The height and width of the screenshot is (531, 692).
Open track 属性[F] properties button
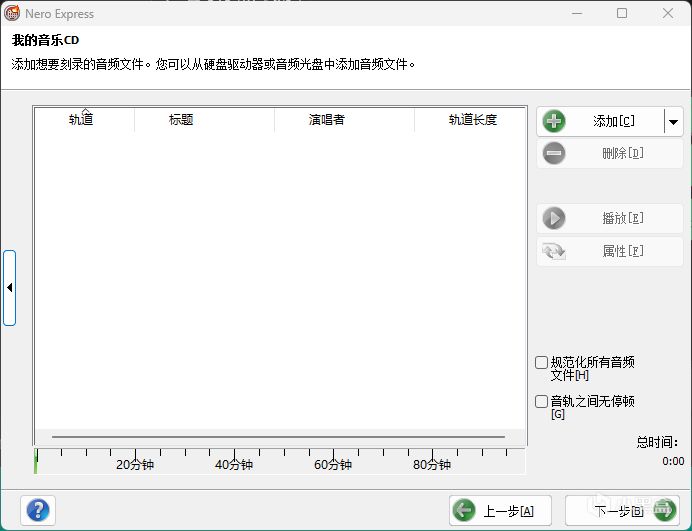tap(610, 251)
